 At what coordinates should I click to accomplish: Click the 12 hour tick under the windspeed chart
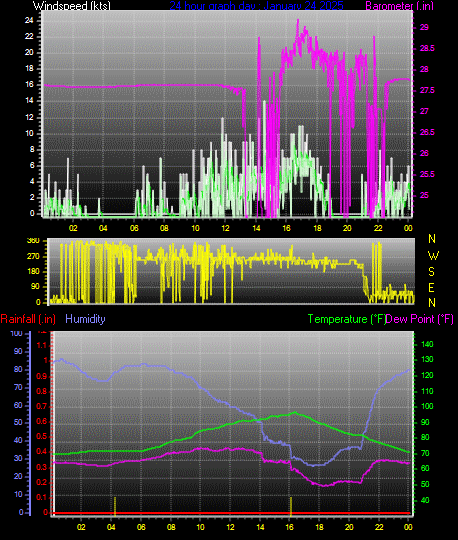pyautogui.click(x=225, y=228)
